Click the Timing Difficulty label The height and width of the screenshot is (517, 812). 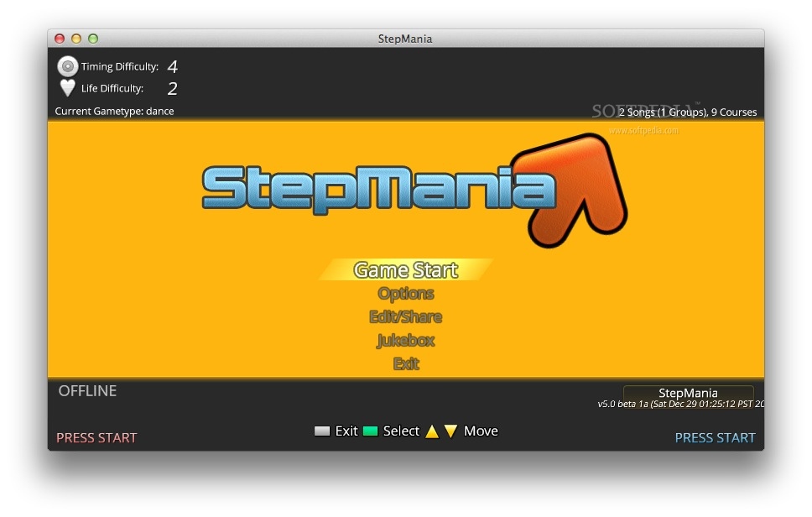[120, 67]
